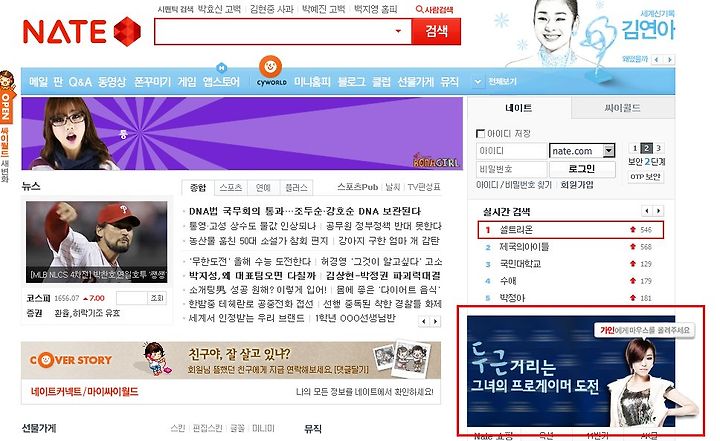Screen dimensions: 720x441
Task: Click the 조회 stock lookup button
Action: click(157, 298)
